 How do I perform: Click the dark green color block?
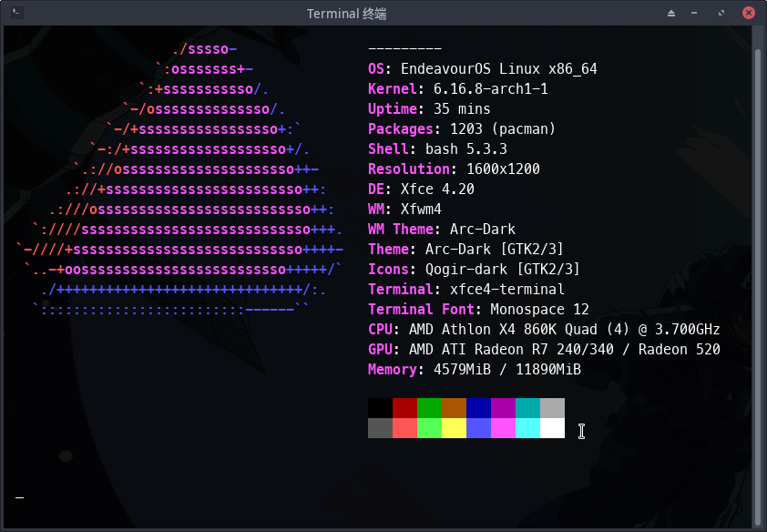point(429,408)
